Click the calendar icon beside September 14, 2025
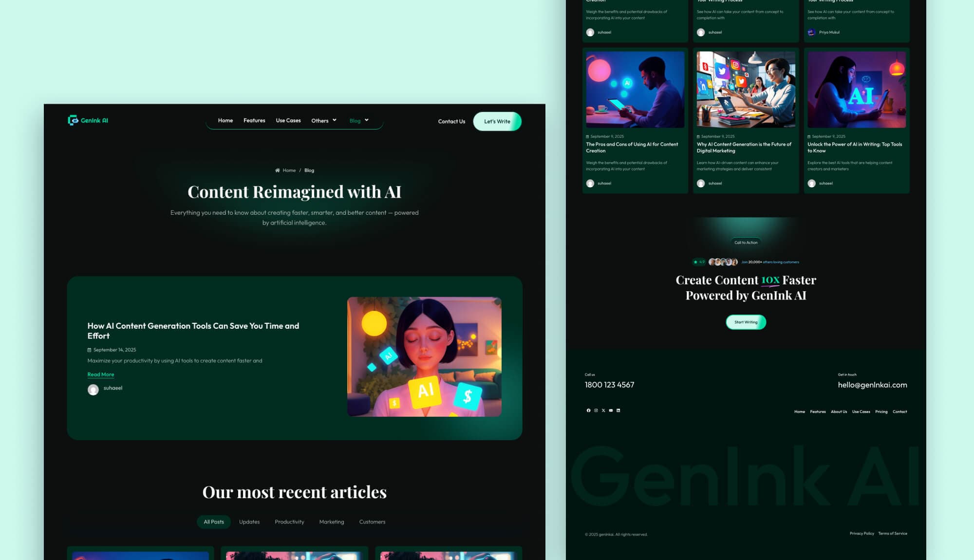This screenshot has width=974, height=560. click(89, 350)
